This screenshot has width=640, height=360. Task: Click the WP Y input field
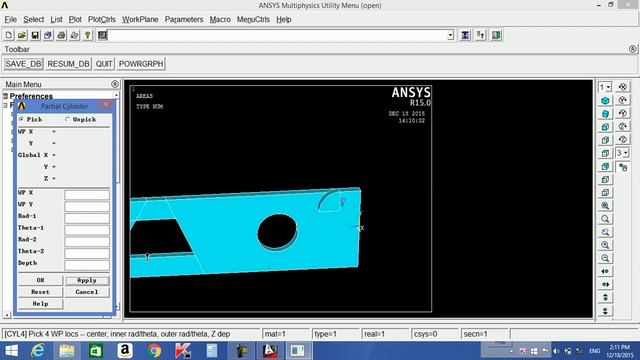click(87, 207)
